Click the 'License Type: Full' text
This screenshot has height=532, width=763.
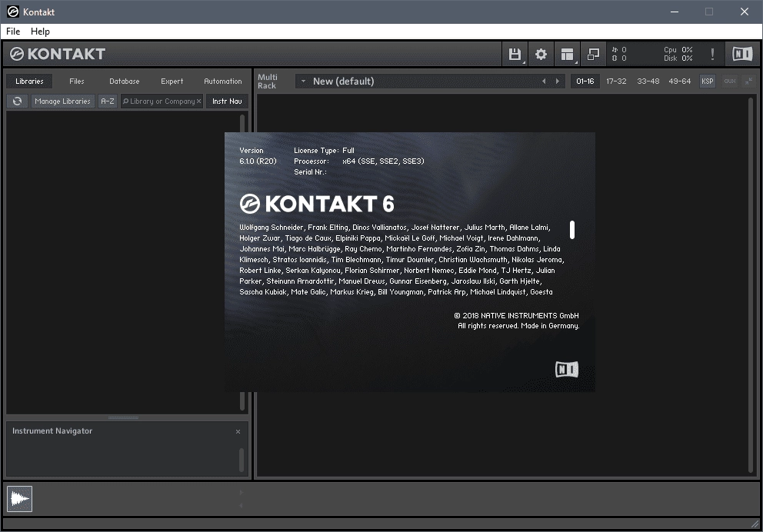point(324,150)
